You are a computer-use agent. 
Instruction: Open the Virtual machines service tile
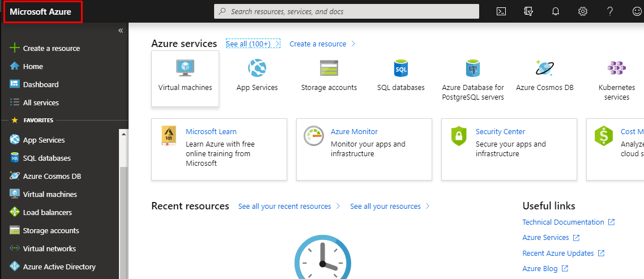tap(185, 78)
